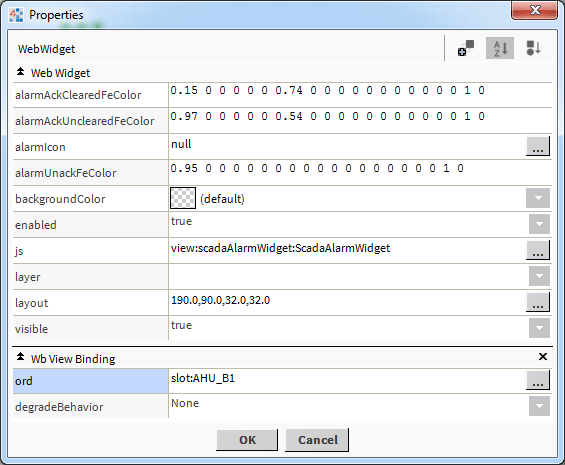Viewport: 565px width, 465px height.
Task: Remove the Wb View Binding with X
Action: click(543, 356)
